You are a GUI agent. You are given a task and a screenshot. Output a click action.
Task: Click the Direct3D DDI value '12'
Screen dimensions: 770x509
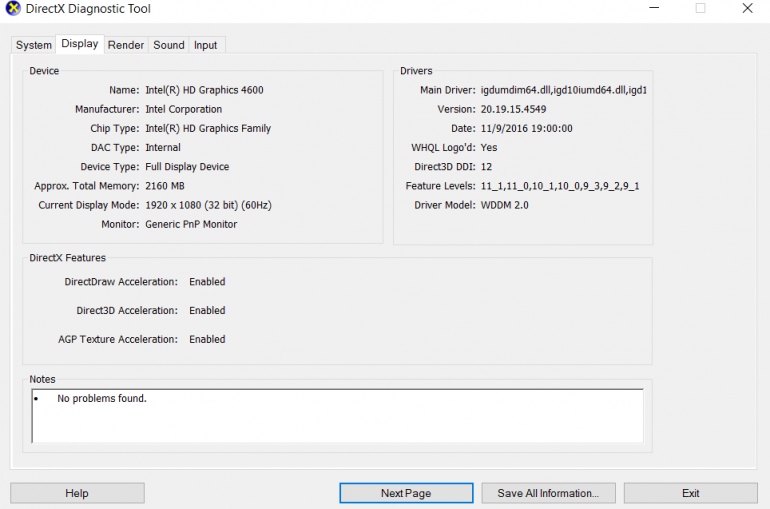tap(486, 167)
